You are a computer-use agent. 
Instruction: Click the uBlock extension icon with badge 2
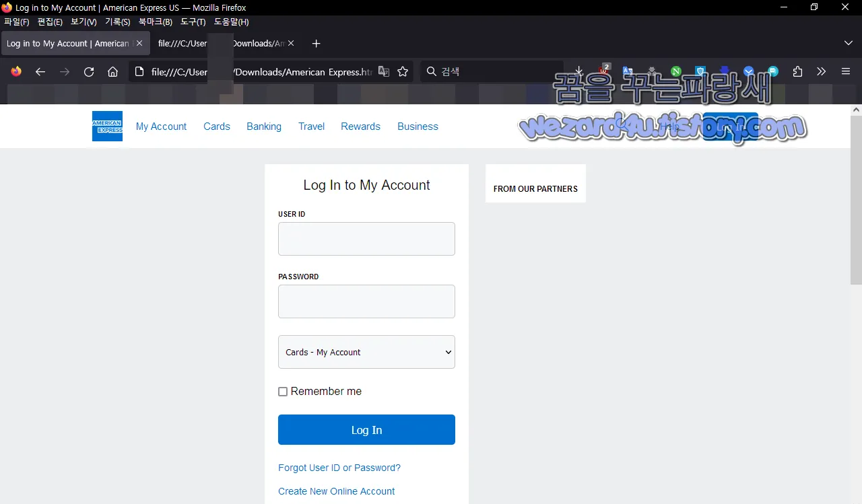pyautogui.click(x=604, y=71)
